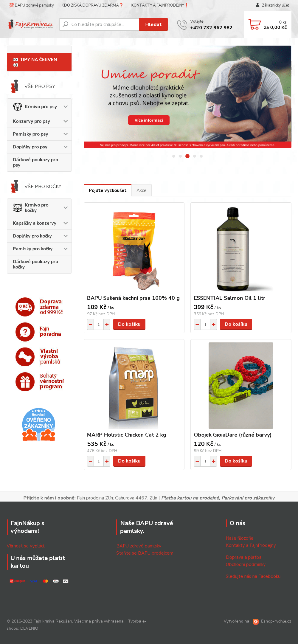This screenshot has height=644, width=298.
Task: Expand Pamlsky pro kočky submenu
Action: [x=66, y=249]
